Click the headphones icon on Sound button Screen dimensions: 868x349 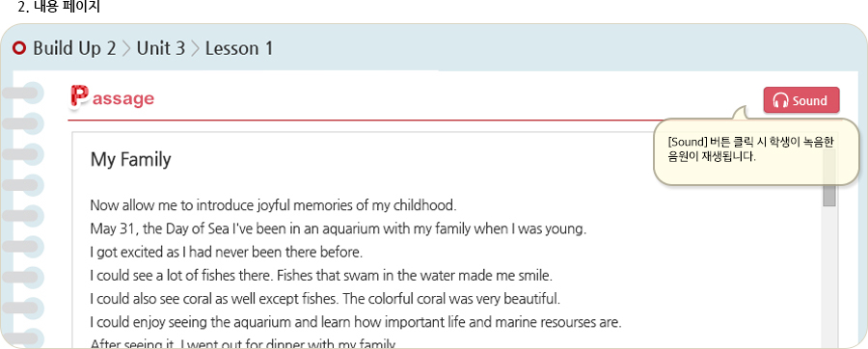tap(780, 100)
